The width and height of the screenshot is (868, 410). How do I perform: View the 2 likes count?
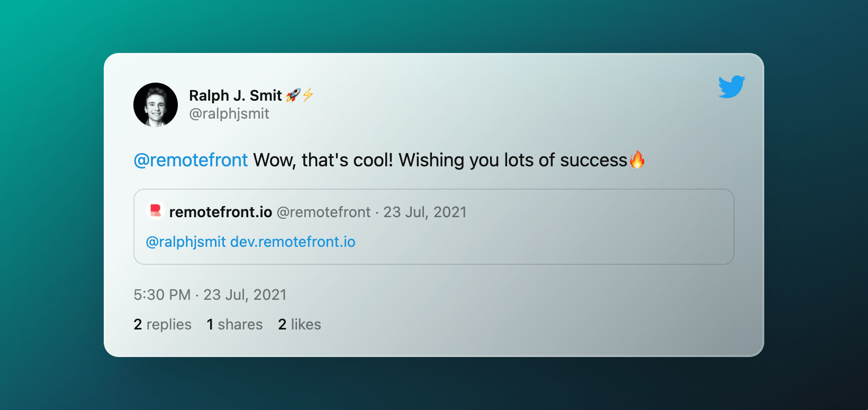(300, 324)
